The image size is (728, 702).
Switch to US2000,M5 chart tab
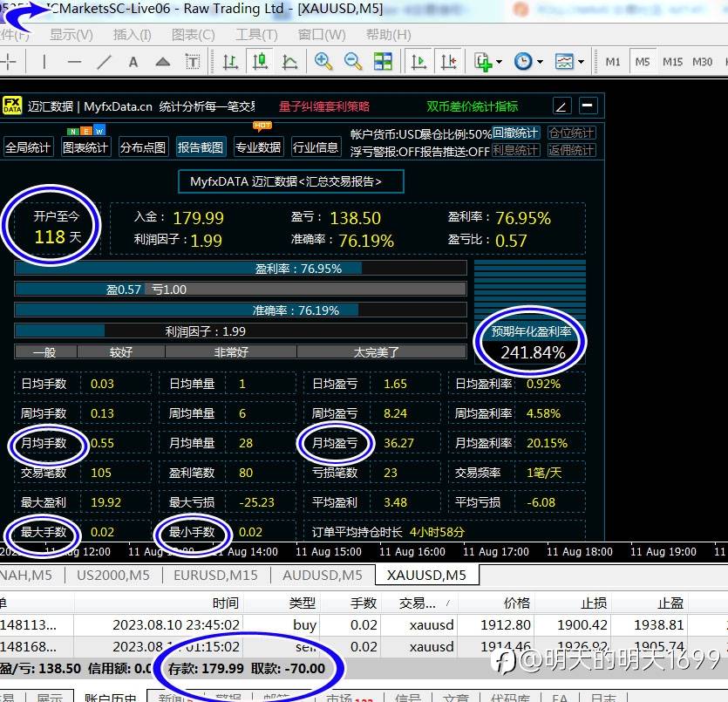click(113, 576)
